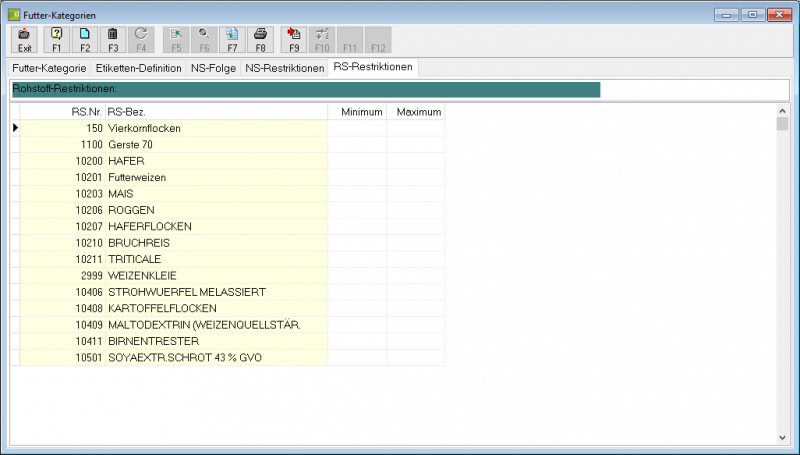Click the F6 search icon
800x455 pixels.
pos(204,40)
